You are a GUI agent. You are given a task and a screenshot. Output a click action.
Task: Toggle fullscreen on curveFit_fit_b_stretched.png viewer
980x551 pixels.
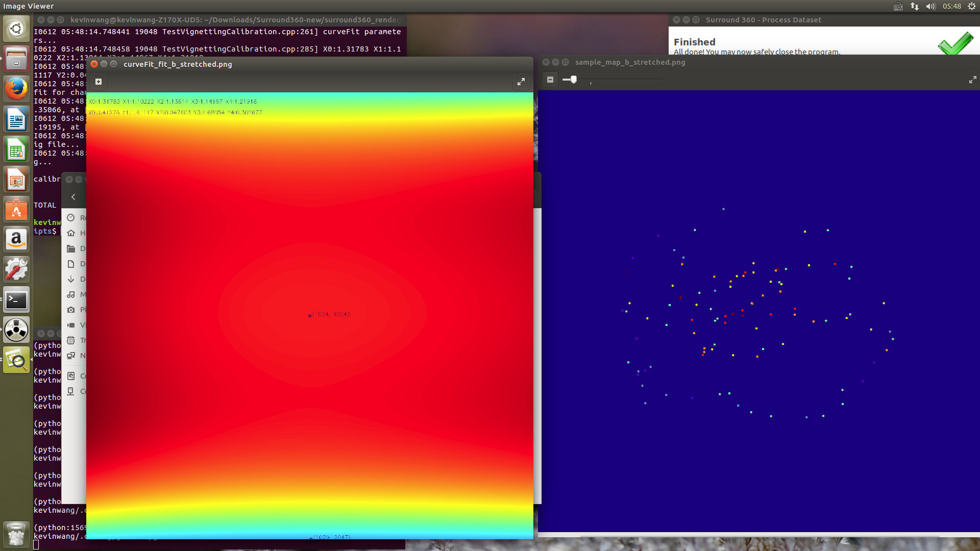[x=521, y=82]
